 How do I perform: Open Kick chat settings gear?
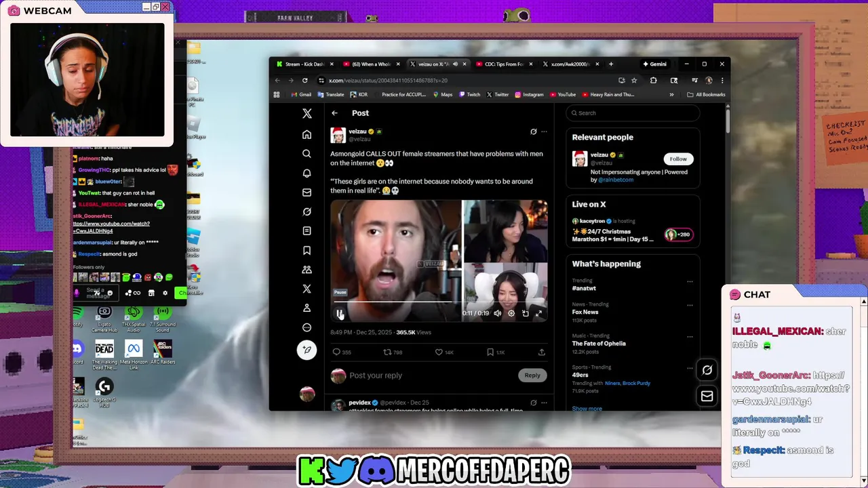[165, 293]
